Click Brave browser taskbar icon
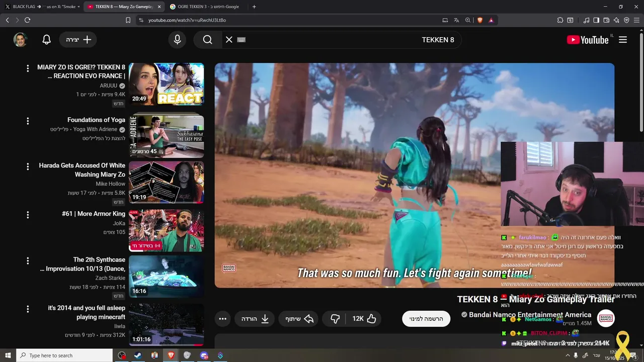 point(171,355)
